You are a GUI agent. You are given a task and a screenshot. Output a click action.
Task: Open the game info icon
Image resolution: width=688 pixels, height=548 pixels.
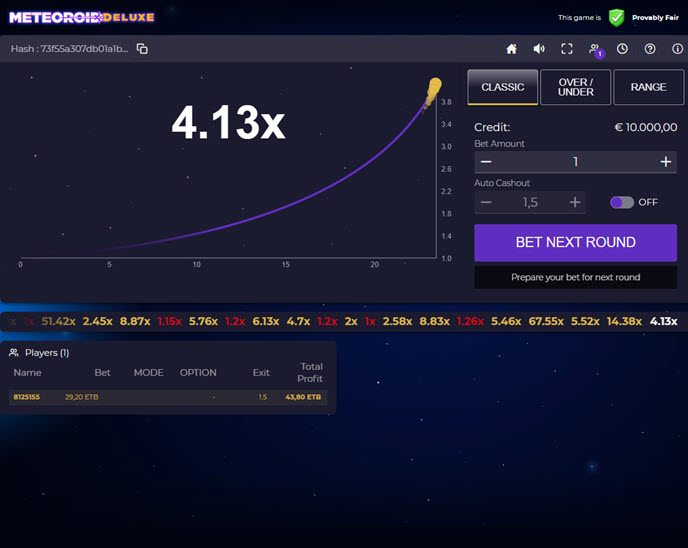click(x=677, y=49)
